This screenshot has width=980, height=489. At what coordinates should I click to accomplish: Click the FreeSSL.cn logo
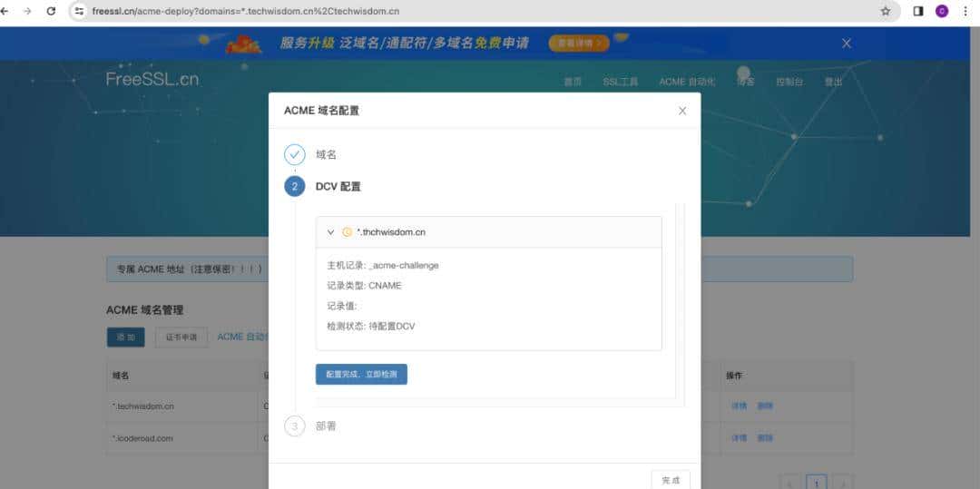click(152, 79)
